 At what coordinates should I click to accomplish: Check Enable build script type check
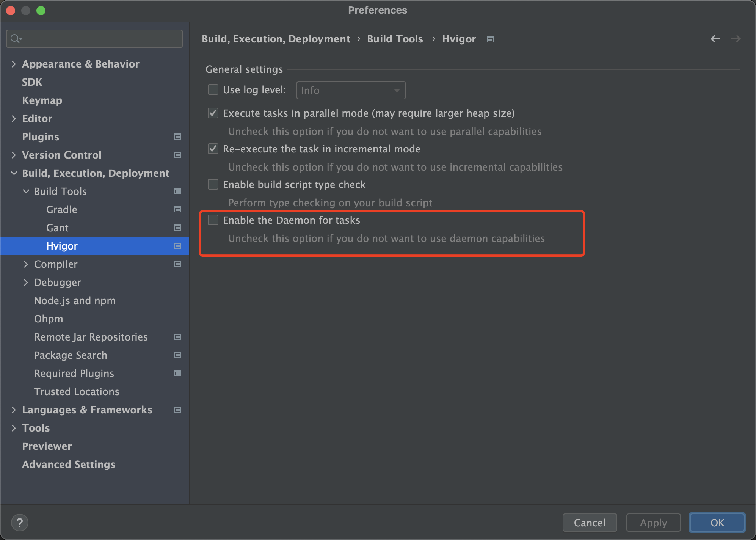pos(213,184)
